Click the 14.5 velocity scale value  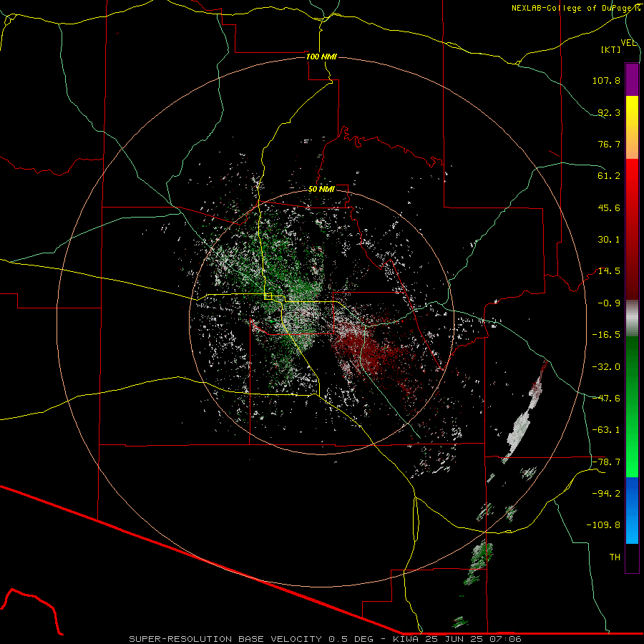(609, 271)
